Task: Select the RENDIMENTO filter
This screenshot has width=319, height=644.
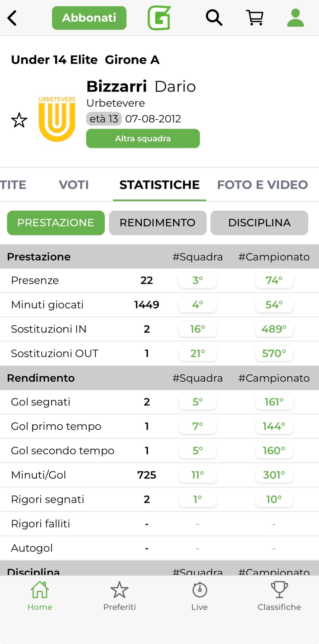Action: pos(158,223)
